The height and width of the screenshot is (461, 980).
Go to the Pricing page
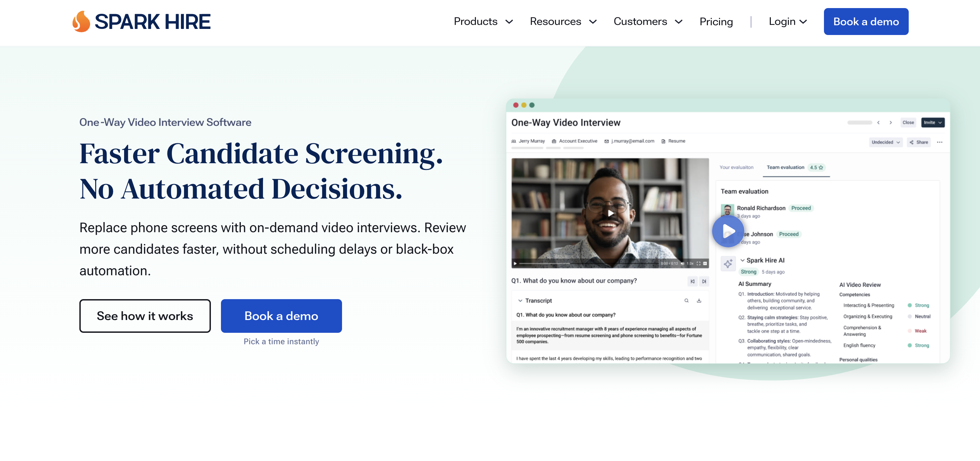click(x=716, y=22)
